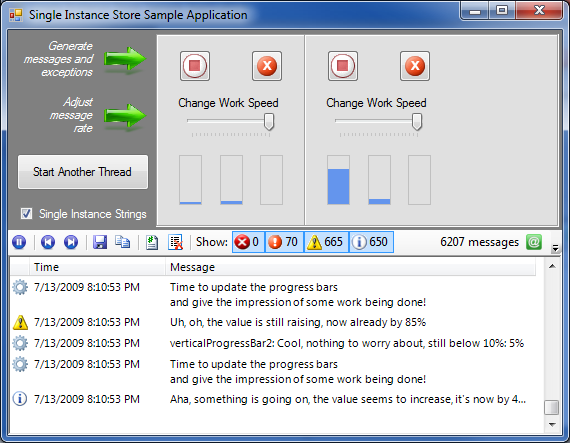Click the log scrollbar down arrow
This screenshot has width=570, height=443.
coord(552,424)
